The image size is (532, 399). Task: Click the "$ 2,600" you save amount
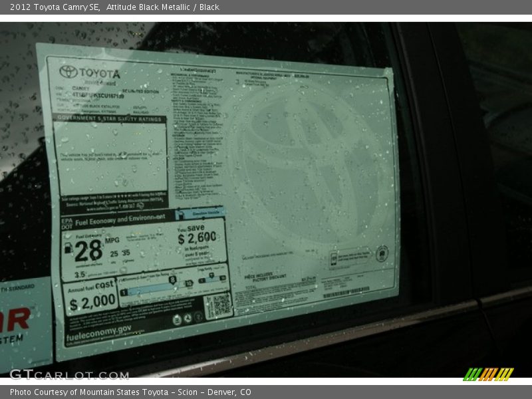pos(197,238)
